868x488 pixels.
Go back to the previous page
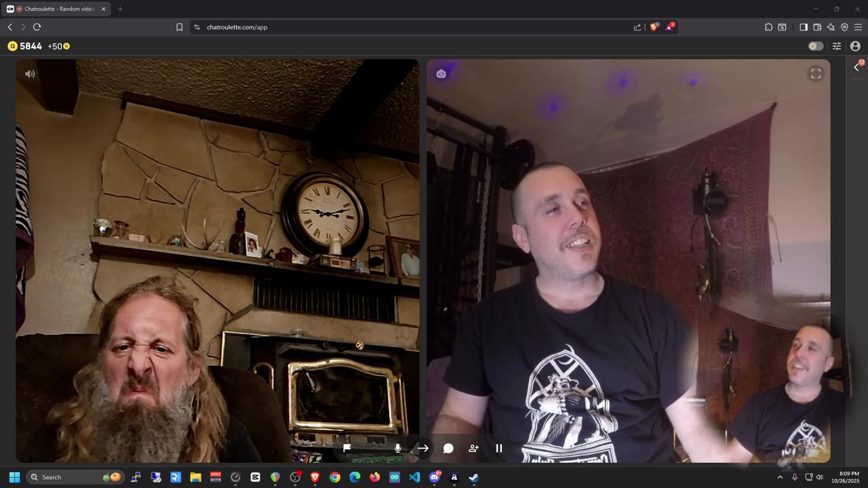(x=9, y=27)
